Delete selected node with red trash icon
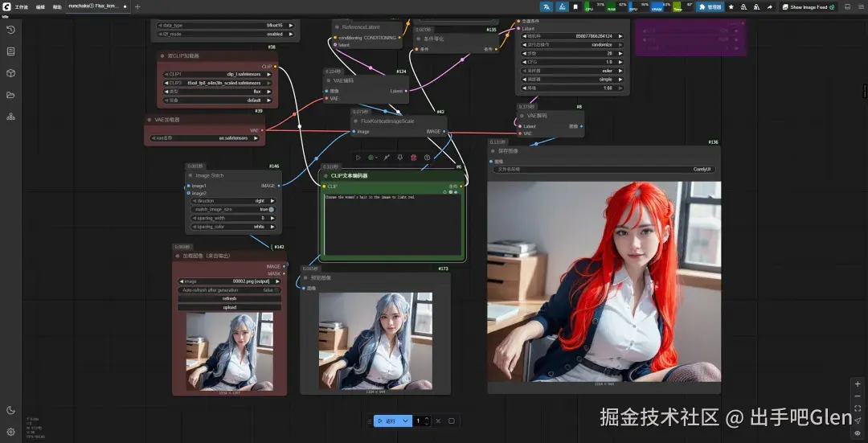 (414, 158)
